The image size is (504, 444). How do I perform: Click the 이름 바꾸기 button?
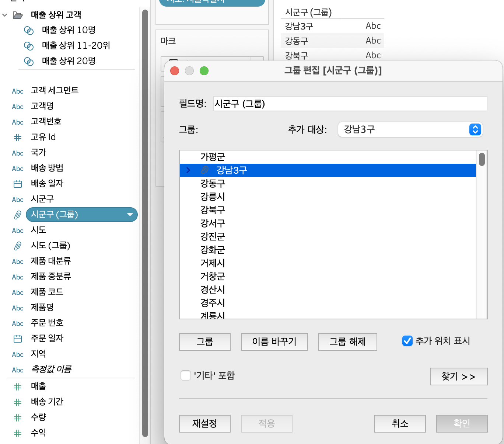point(274,342)
